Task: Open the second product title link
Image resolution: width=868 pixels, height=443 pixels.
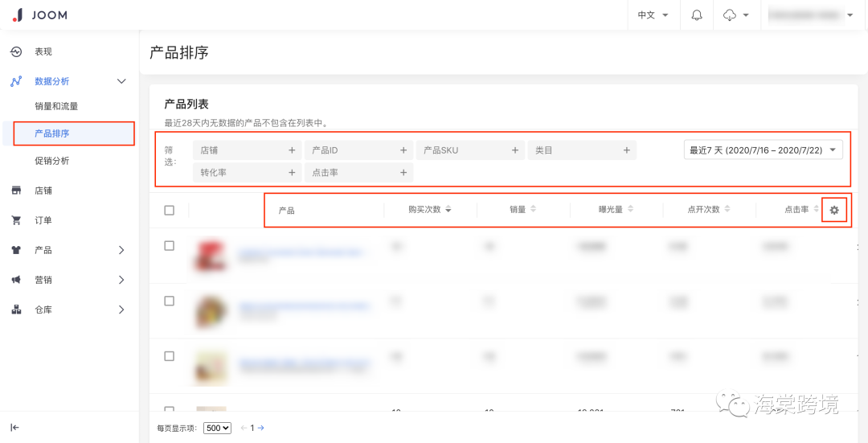Action: click(303, 306)
